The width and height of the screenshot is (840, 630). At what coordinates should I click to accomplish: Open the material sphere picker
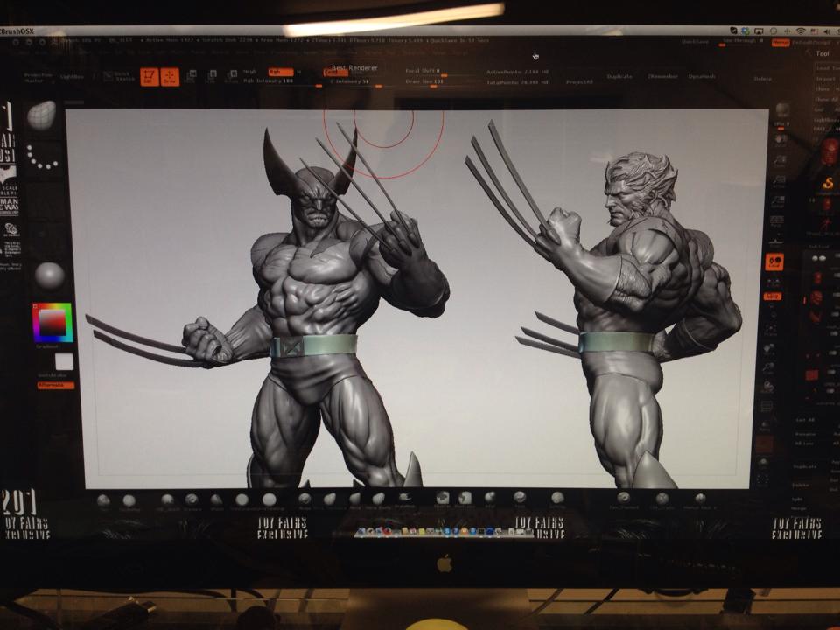[49, 276]
